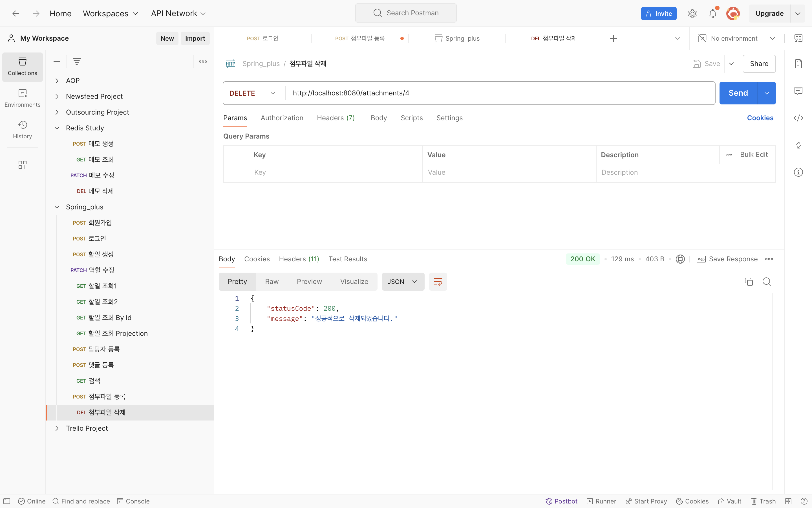Image resolution: width=812 pixels, height=508 pixels.
Task: Click the Share button
Action: click(759, 63)
